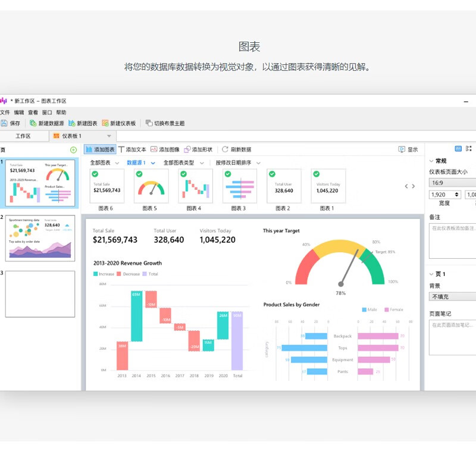Click the 刷新数据 refresh icon

pyautogui.click(x=225, y=149)
